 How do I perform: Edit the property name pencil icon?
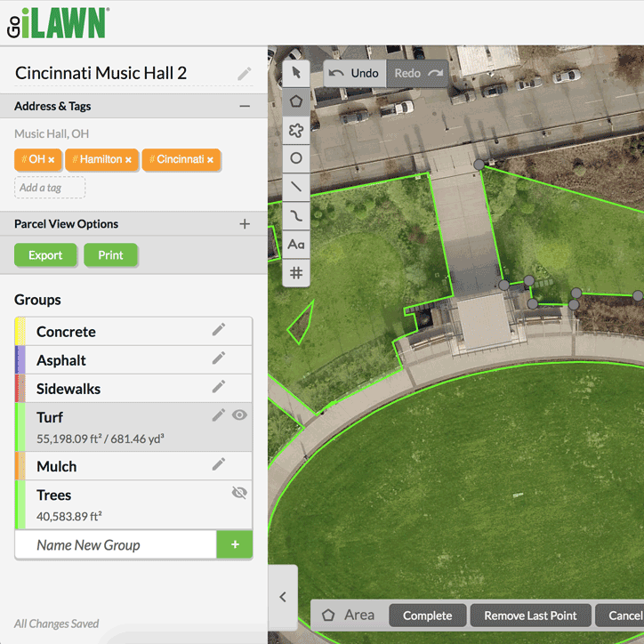click(x=245, y=74)
